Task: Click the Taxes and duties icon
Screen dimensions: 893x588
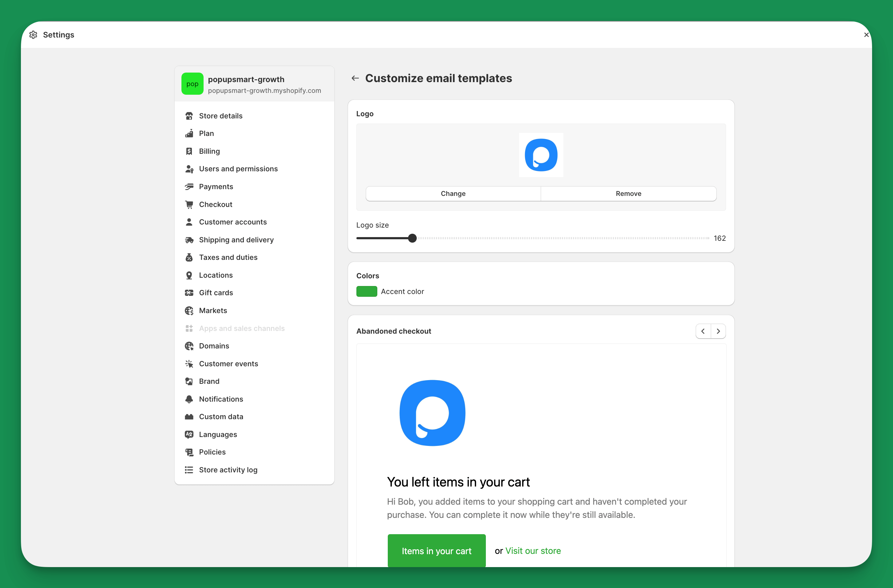Action: tap(189, 257)
